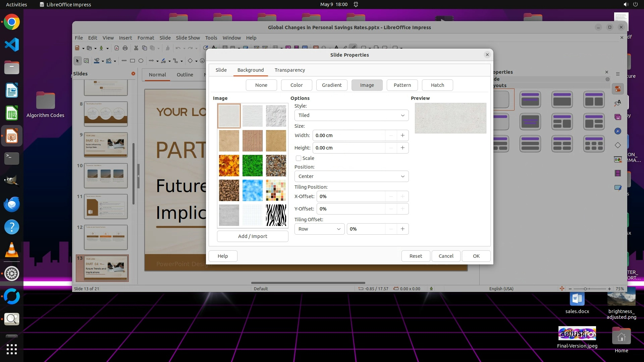The width and height of the screenshot is (644, 362).
Task: Click the Zoom & Pan tool icon
Action: click(x=87, y=61)
